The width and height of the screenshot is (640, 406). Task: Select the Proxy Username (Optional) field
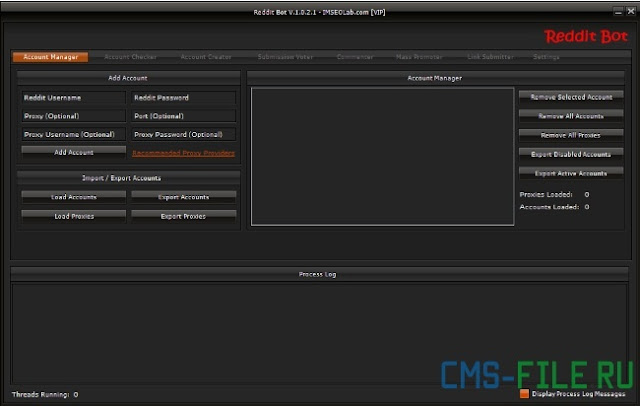73,134
